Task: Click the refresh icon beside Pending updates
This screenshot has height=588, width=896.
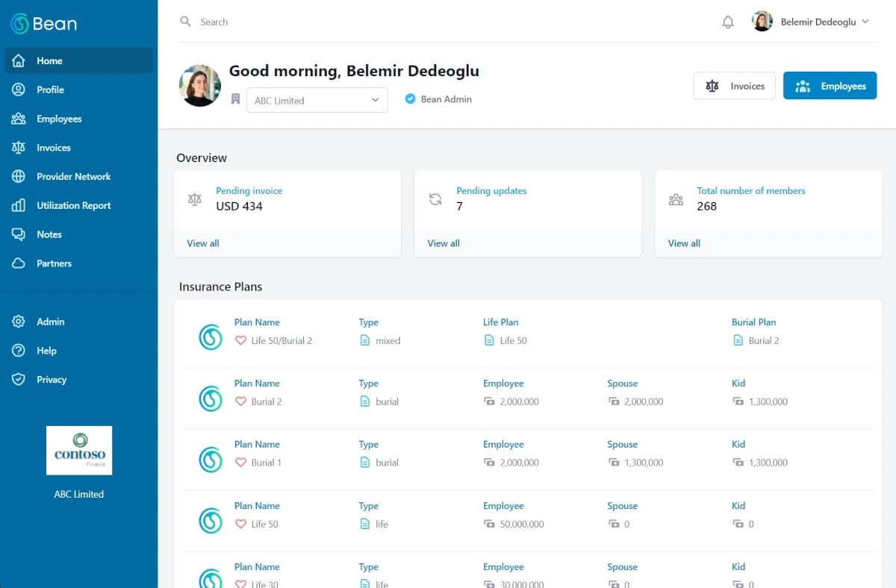Action: 435,199
